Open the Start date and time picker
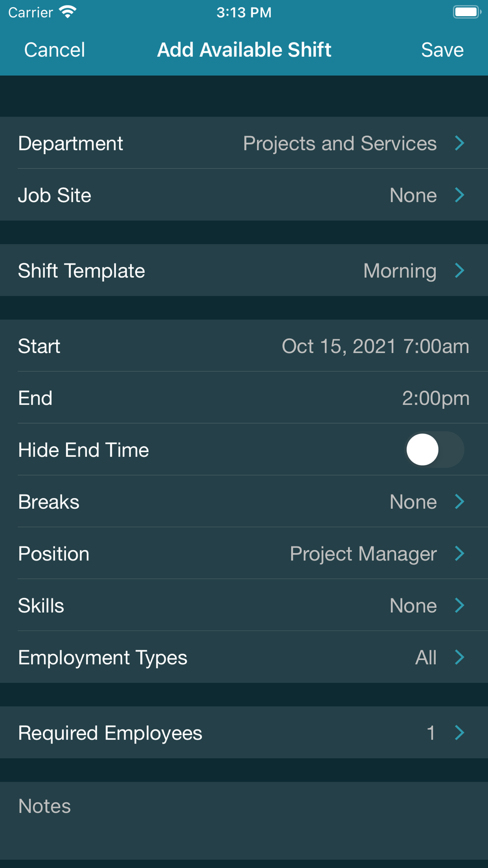 [x=375, y=346]
